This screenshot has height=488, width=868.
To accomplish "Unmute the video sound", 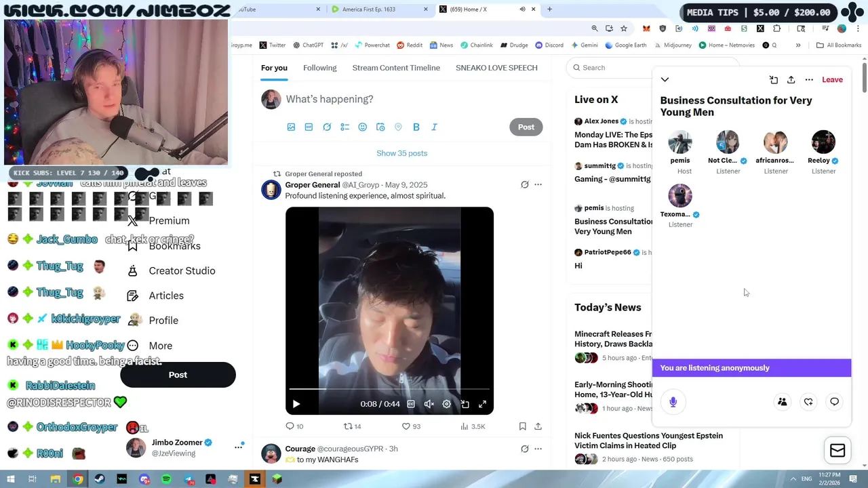I will point(429,404).
